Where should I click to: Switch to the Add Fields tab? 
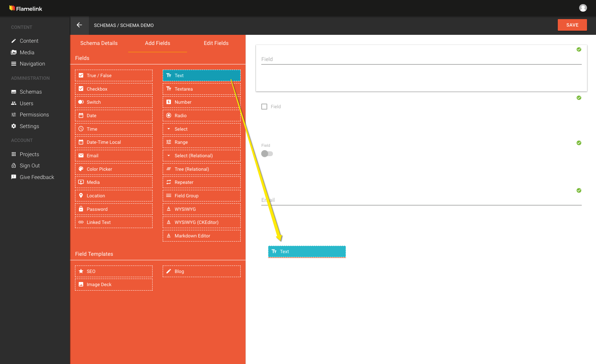coord(157,43)
